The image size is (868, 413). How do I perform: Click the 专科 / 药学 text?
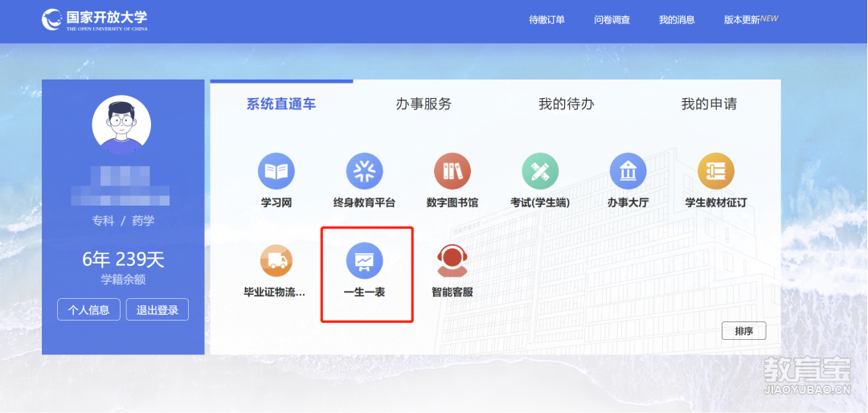coord(123,221)
